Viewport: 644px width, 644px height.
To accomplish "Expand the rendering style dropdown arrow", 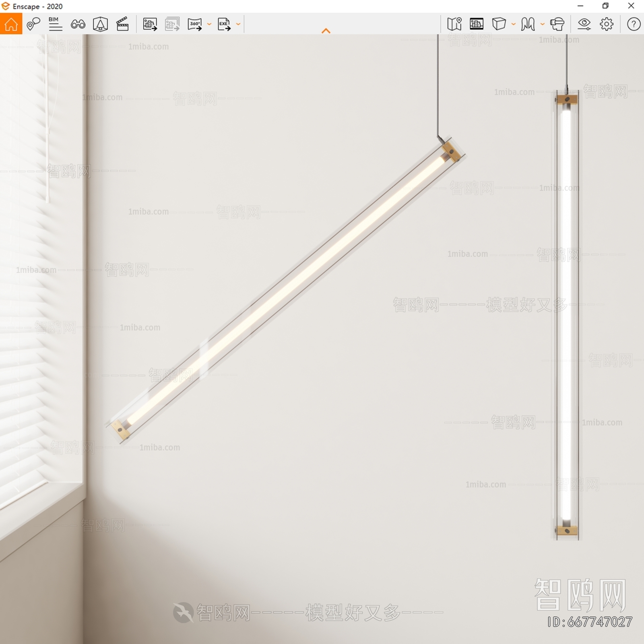I will pos(514,24).
